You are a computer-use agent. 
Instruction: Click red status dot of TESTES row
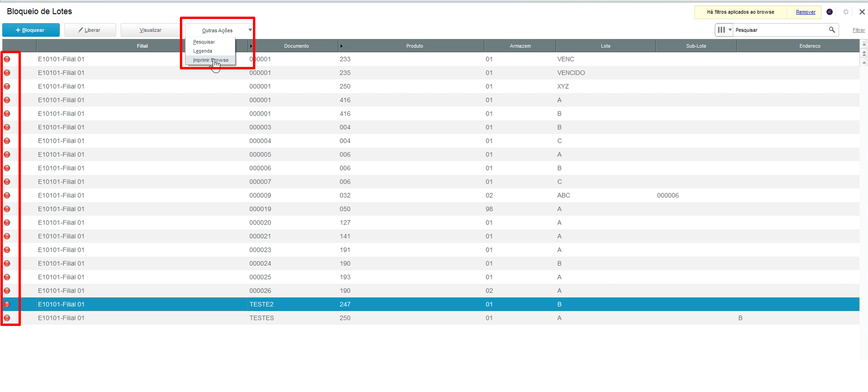tap(7, 318)
